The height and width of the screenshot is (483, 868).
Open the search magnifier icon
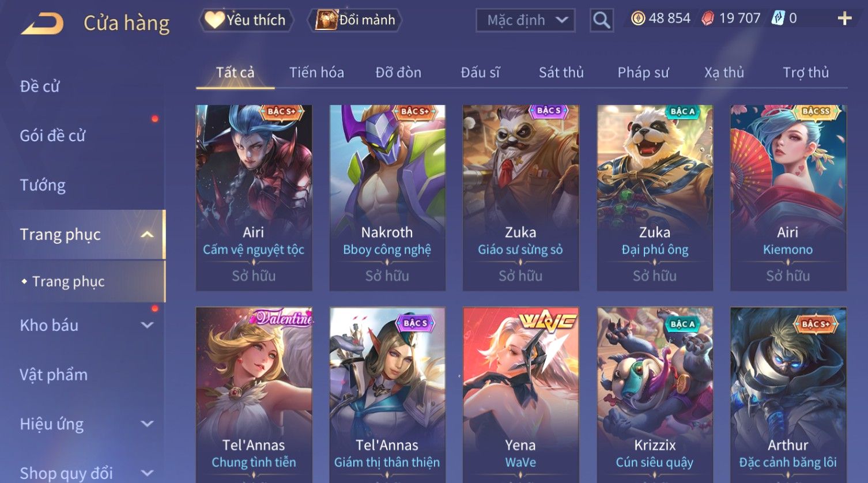point(601,20)
